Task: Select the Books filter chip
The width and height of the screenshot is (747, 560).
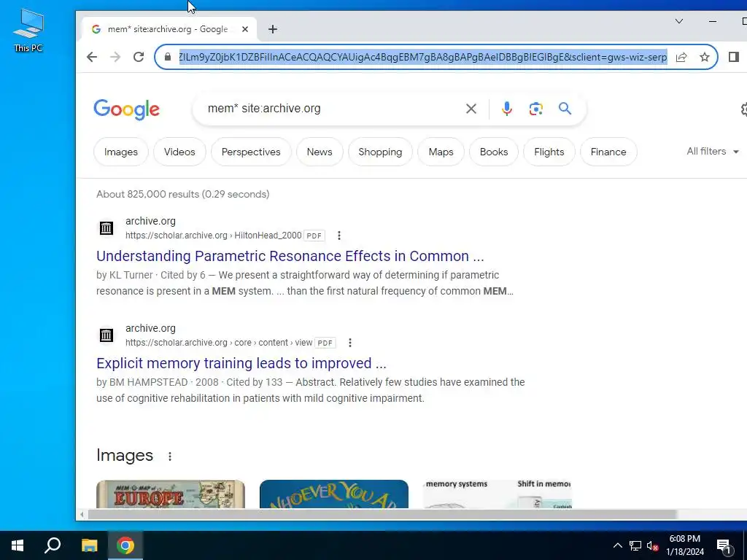Action: pos(494,152)
